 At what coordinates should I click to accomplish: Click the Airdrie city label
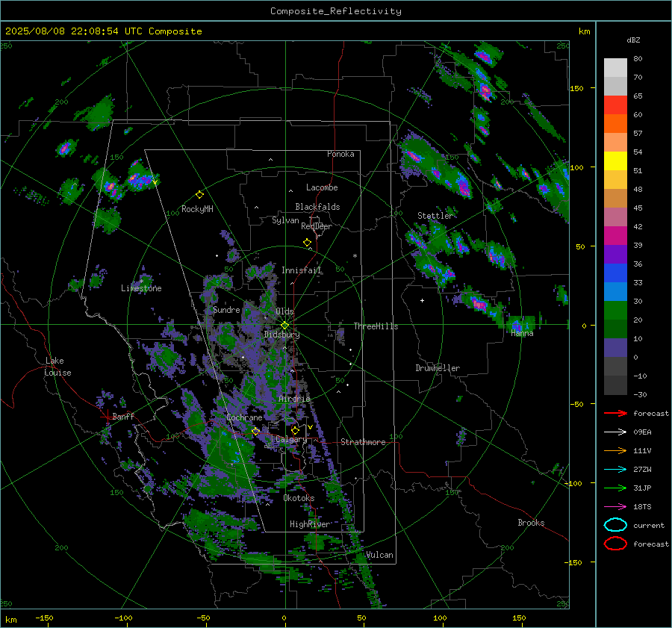tap(294, 399)
